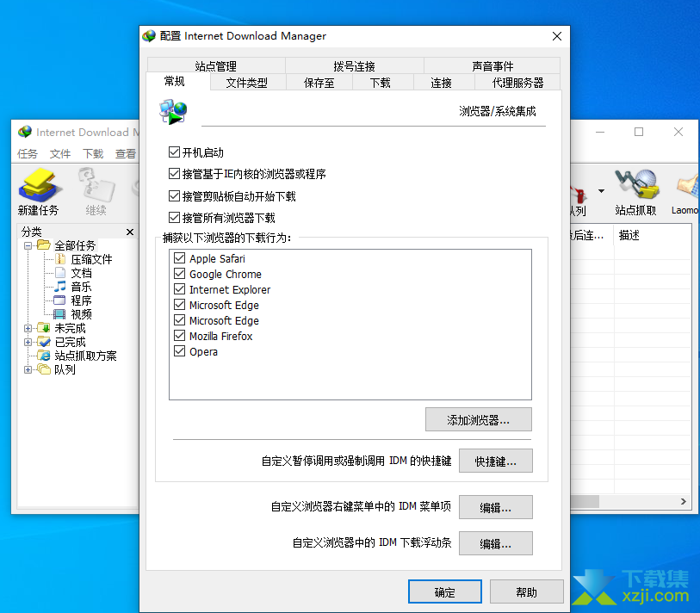Open the 下载 menu in main window
Viewport: 700px width, 613px height.
coord(93,154)
